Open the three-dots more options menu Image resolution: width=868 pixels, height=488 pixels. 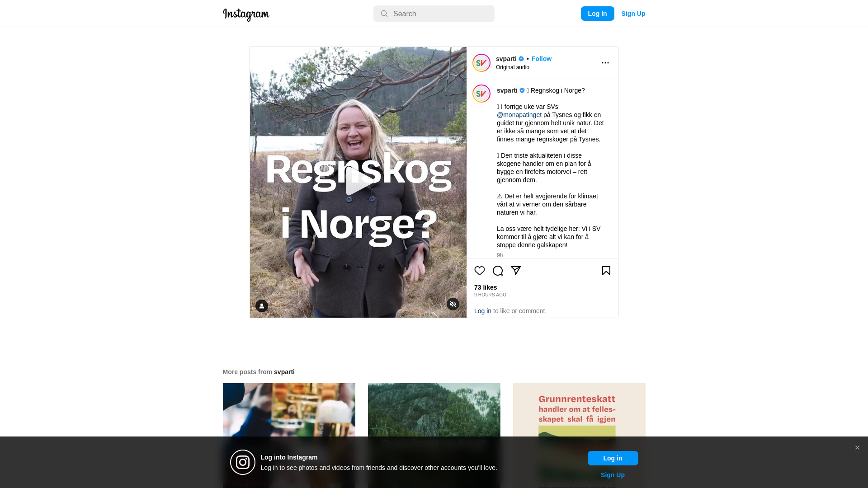(x=605, y=63)
